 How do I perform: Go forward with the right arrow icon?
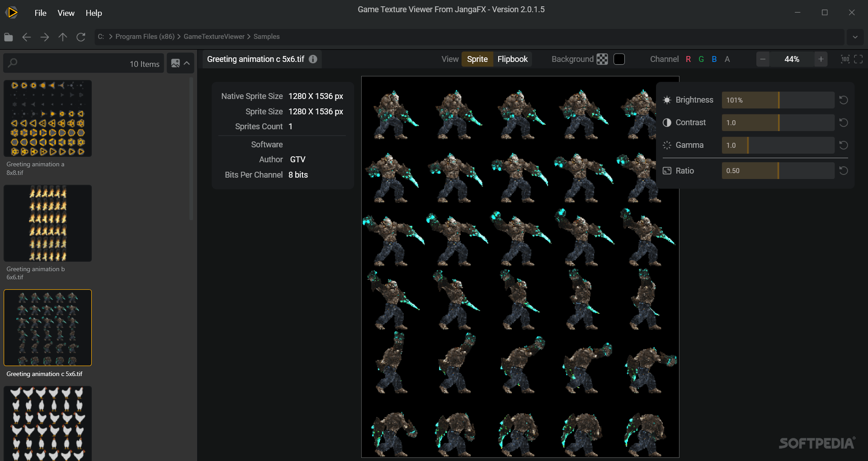pyautogui.click(x=45, y=37)
